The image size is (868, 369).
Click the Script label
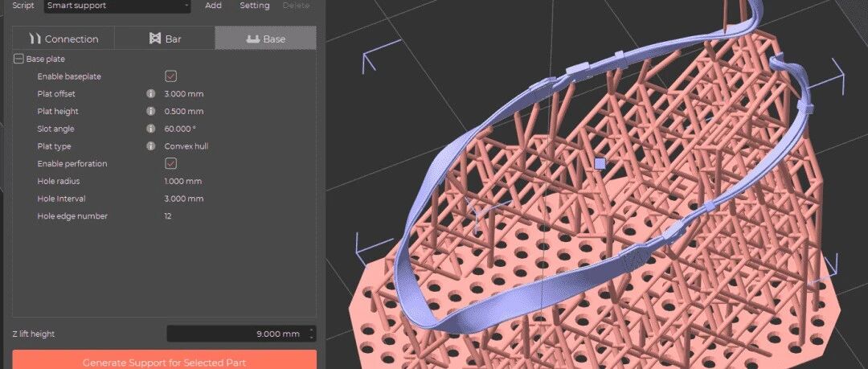coord(23,6)
